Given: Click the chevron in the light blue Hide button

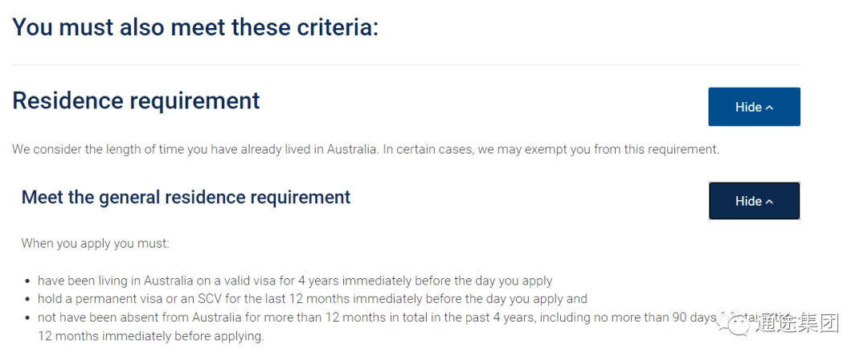Looking at the screenshot, I should [x=769, y=108].
